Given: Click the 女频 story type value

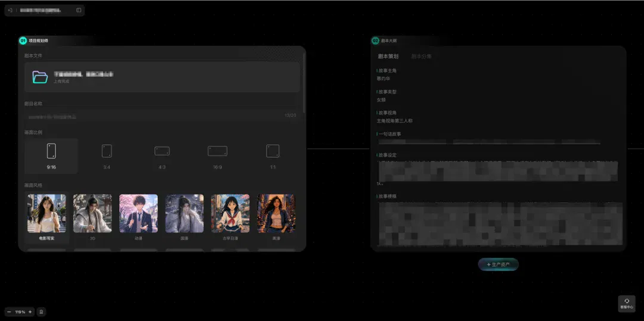Looking at the screenshot, I should (381, 99).
